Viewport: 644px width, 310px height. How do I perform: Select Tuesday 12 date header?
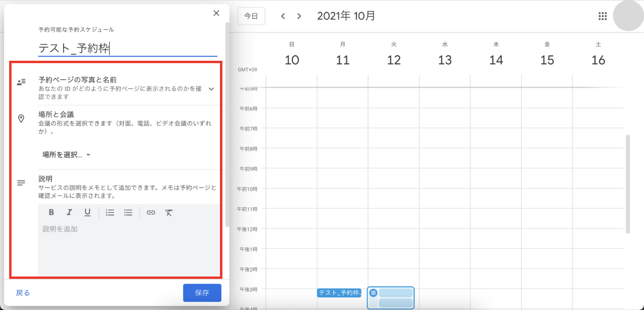pos(394,60)
